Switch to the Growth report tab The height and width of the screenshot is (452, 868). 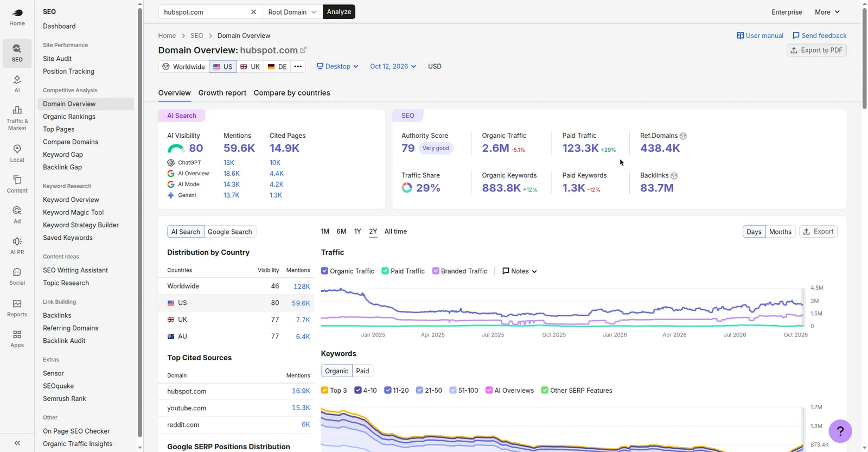coord(222,93)
